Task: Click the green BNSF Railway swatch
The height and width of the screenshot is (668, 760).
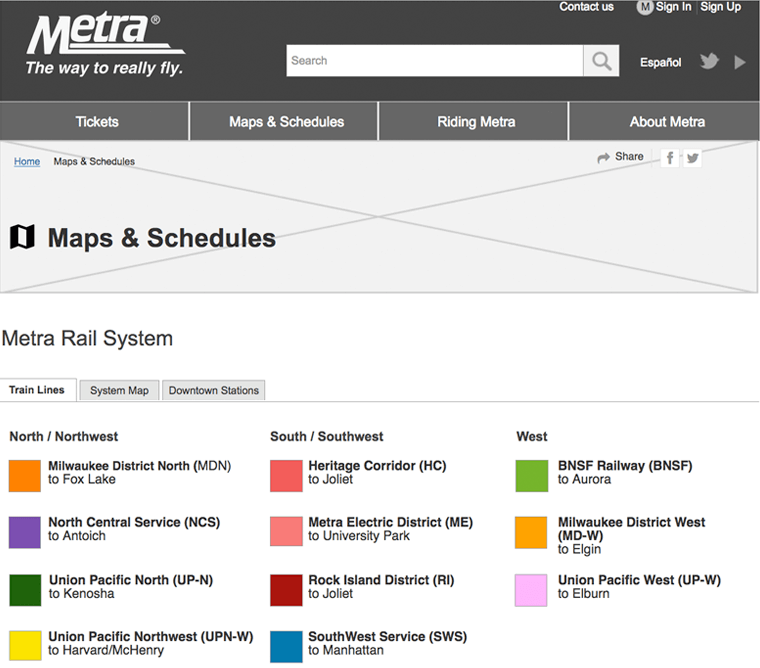Action: pyautogui.click(x=532, y=476)
